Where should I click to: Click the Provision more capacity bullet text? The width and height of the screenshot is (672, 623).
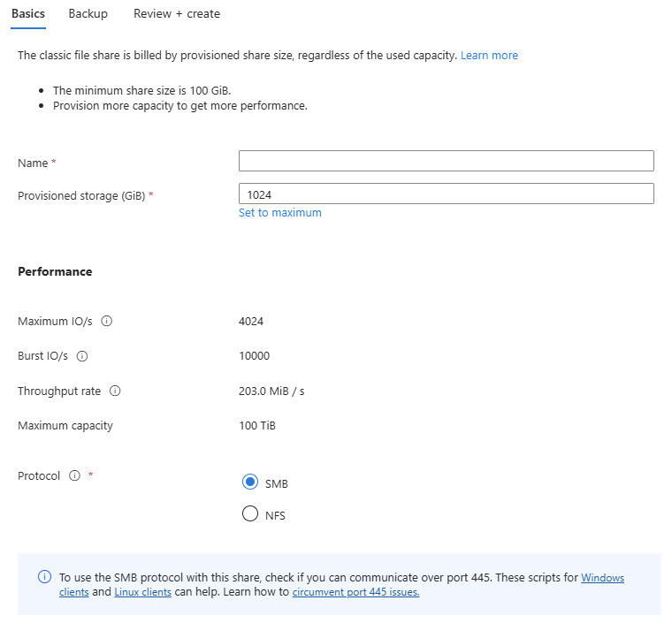[180, 106]
